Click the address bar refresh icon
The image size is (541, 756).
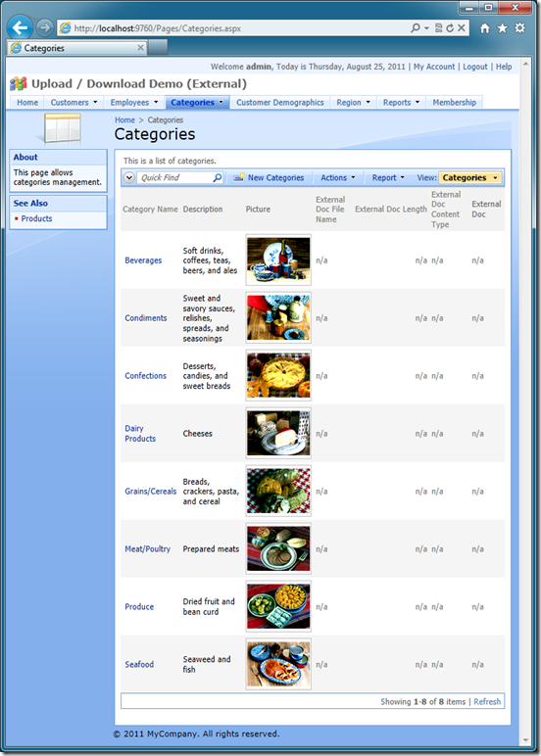pos(450,28)
